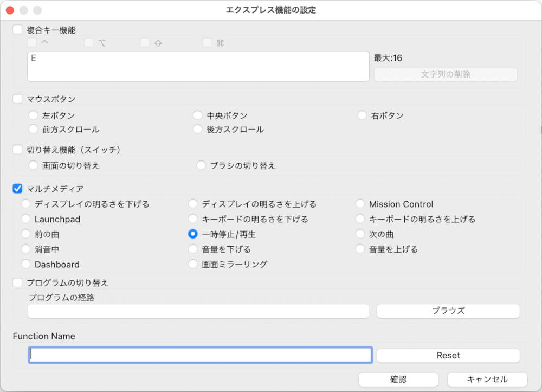This screenshot has width=542, height=392.
Task: Enable the 切り替え機能（スイッチ）checkbox
Action: point(17,150)
